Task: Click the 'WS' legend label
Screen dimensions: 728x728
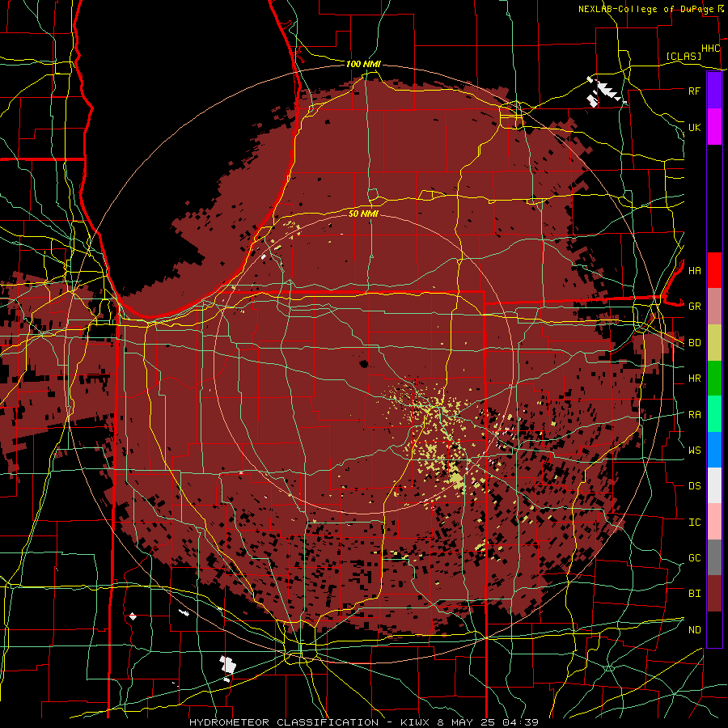Action: (x=695, y=450)
